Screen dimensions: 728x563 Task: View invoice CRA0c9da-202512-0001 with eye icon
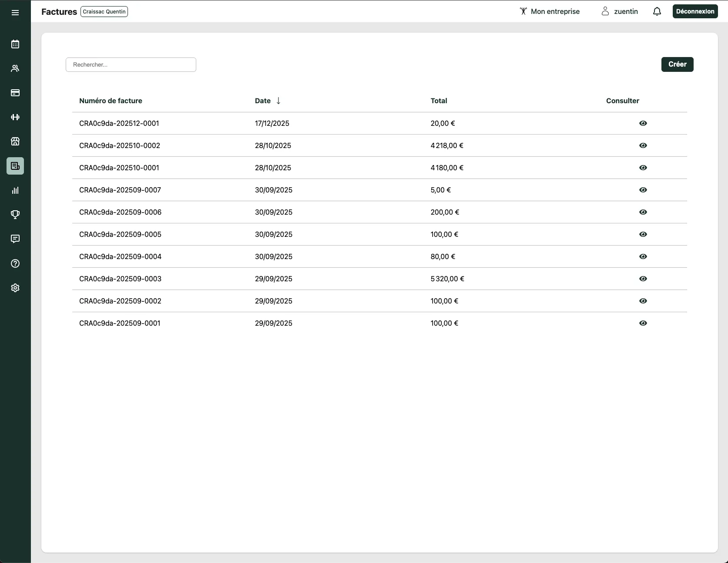[643, 123]
